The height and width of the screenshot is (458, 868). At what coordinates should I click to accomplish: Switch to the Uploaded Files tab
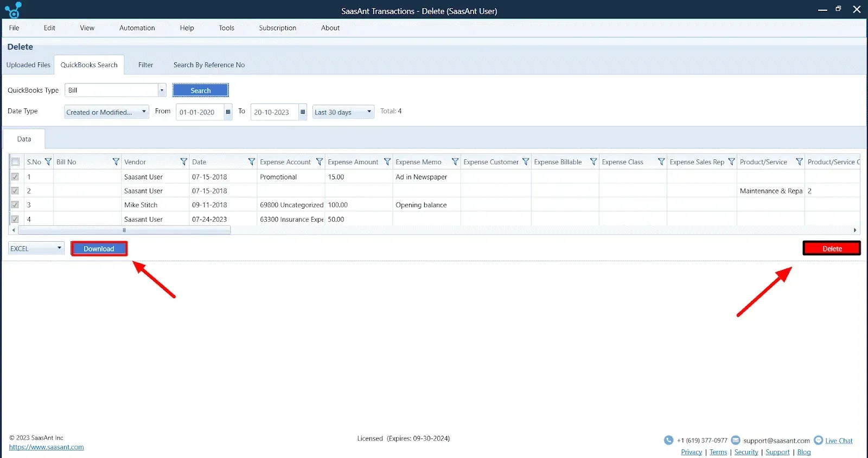coord(28,64)
